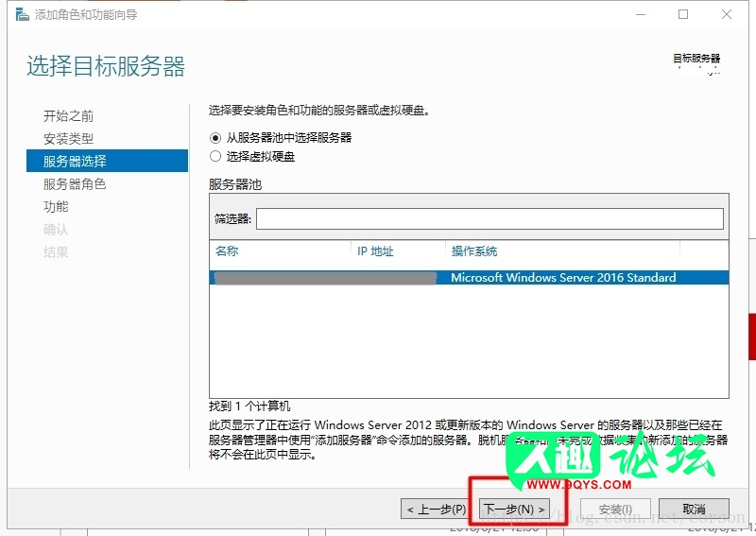Go to 开始之前 wizard step
756x536 pixels.
[68, 115]
